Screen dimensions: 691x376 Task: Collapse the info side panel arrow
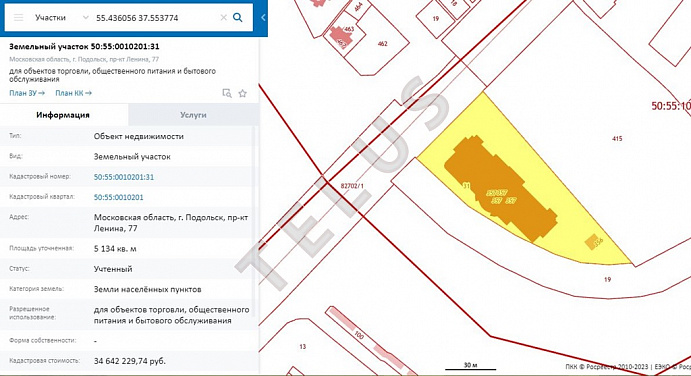pos(263,18)
